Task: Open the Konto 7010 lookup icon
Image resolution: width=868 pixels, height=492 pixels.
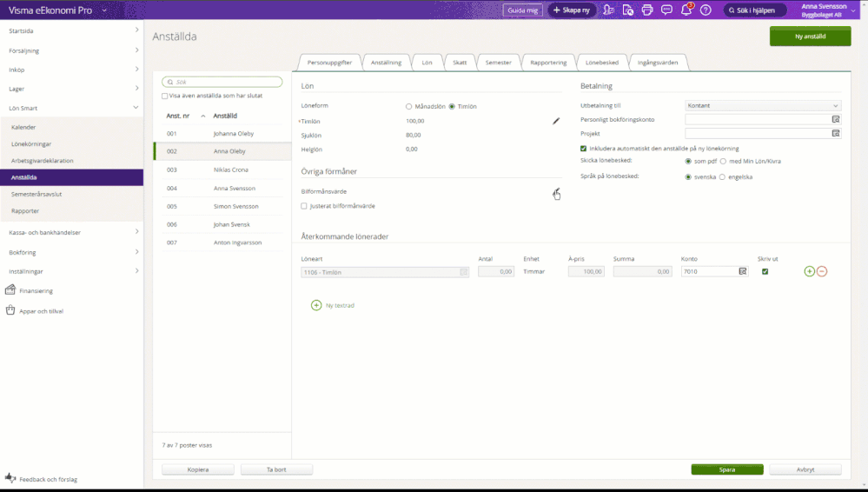Action: coord(743,271)
